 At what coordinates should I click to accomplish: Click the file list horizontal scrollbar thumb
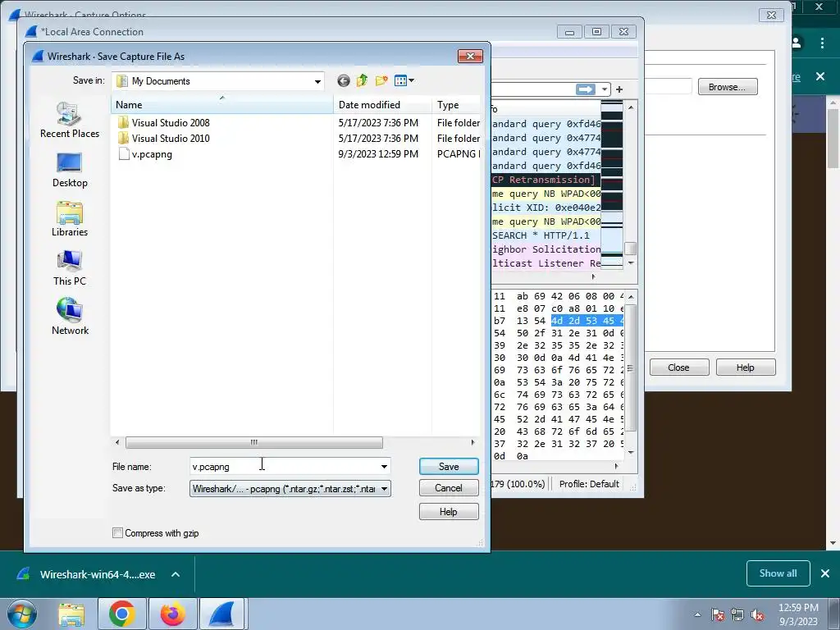(x=254, y=442)
